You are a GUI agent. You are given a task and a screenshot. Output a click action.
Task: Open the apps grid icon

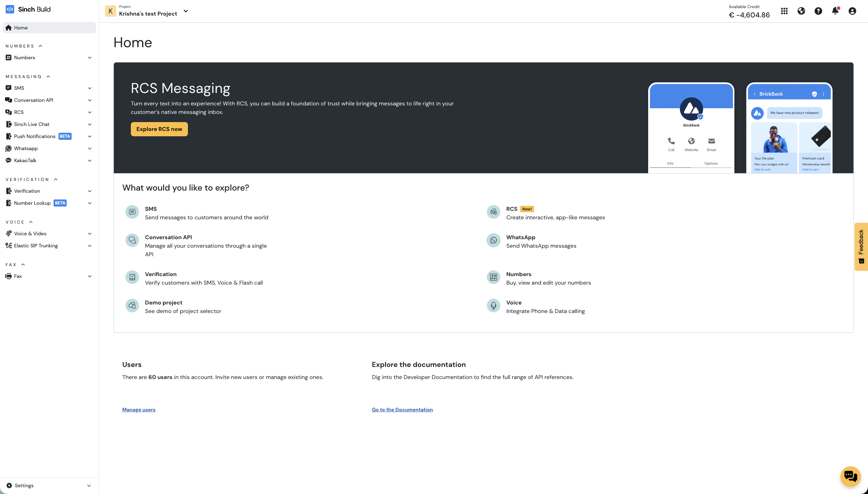click(x=784, y=11)
